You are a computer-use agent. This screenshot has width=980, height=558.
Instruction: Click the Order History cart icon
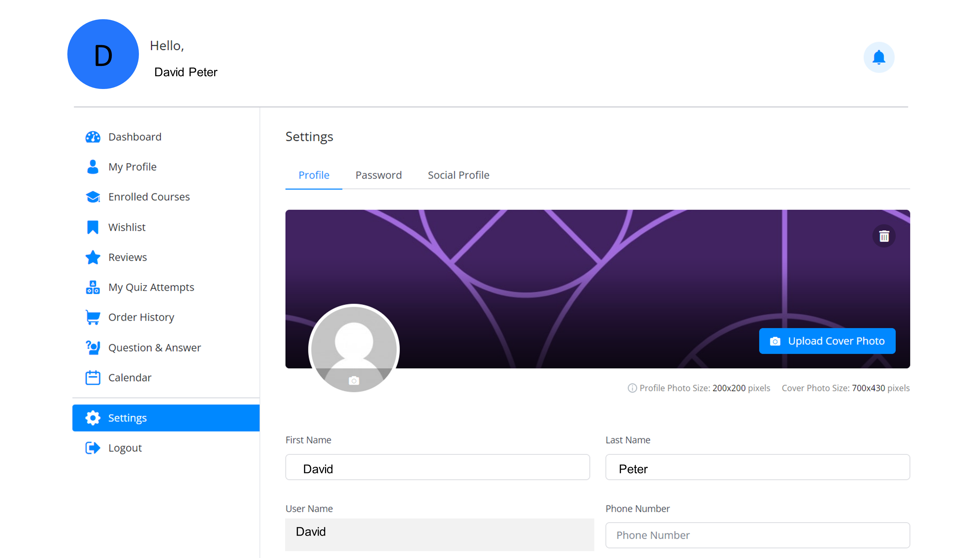[x=92, y=317]
